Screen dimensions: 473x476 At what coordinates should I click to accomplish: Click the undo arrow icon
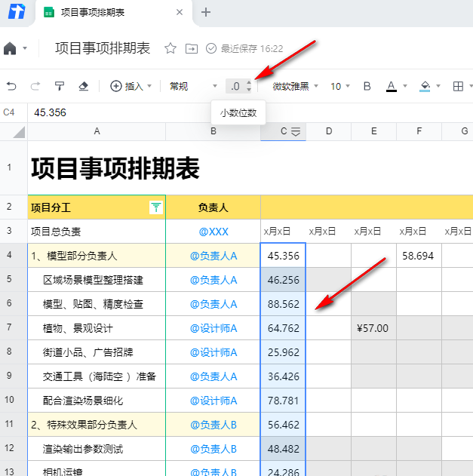(11, 86)
